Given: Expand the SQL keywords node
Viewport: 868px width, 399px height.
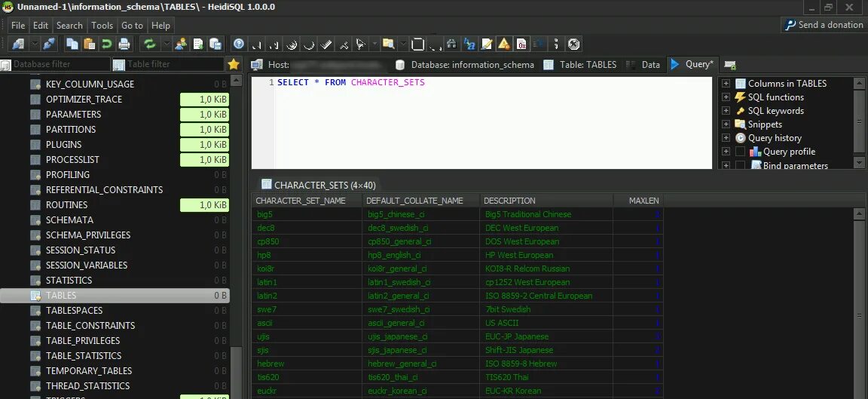Looking at the screenshot, I should coord(726,111).
